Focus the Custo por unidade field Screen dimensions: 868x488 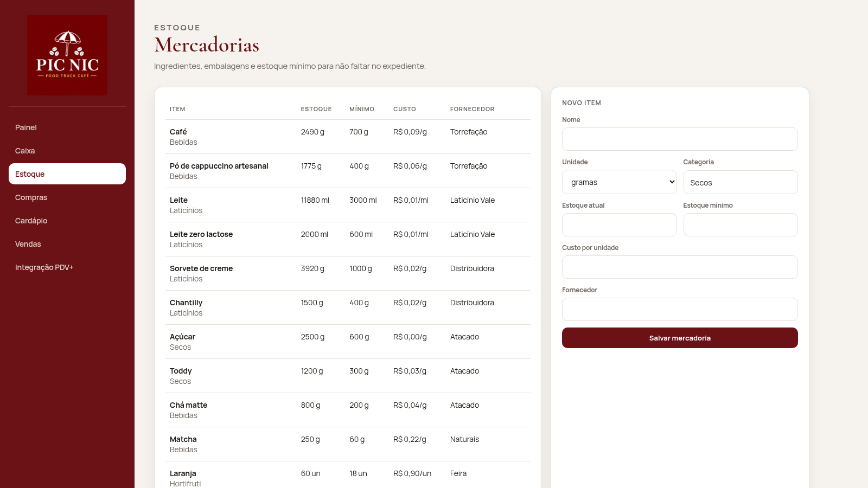tap(680, 267)
